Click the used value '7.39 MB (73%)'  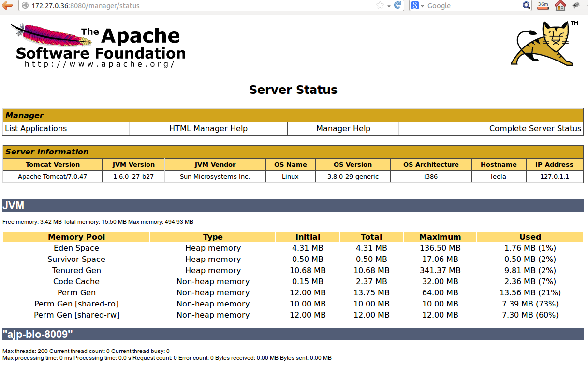530,304
